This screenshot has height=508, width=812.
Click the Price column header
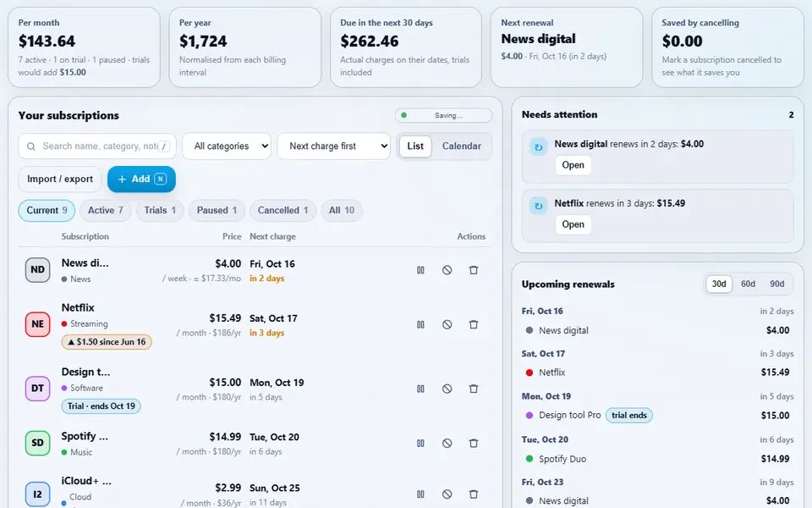tap(232, 236)
